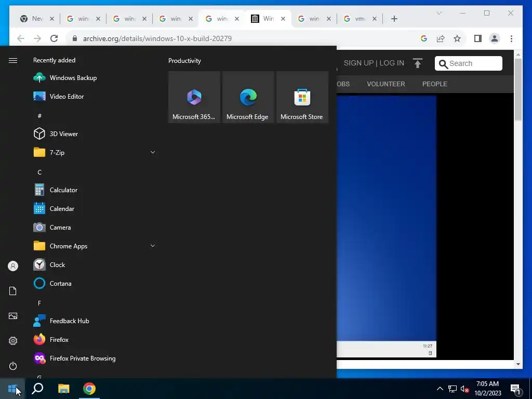Viewport: 532px width, 399px height.
Task: Open Calendar app
Action: pyautogui.click(x=95, y=209)
